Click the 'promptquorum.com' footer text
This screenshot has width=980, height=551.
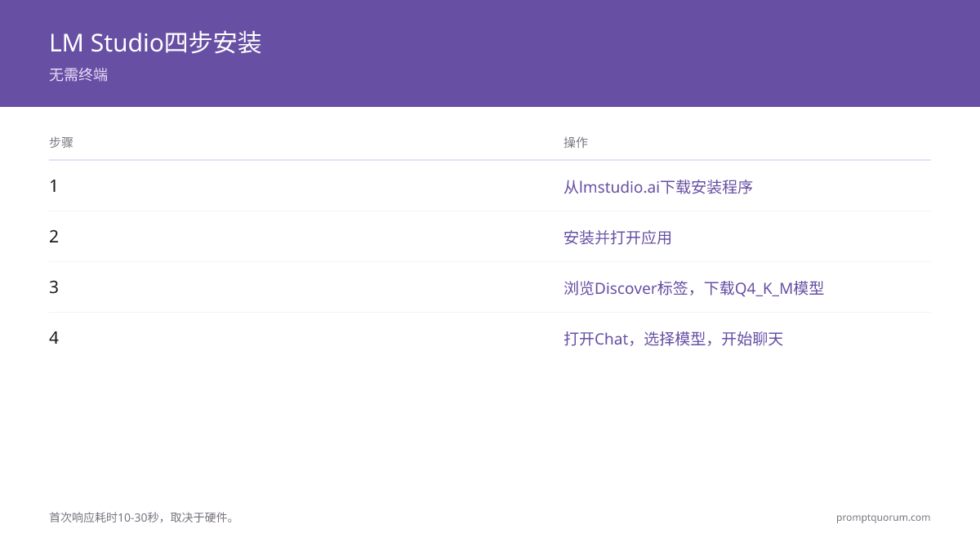point(883,518)
